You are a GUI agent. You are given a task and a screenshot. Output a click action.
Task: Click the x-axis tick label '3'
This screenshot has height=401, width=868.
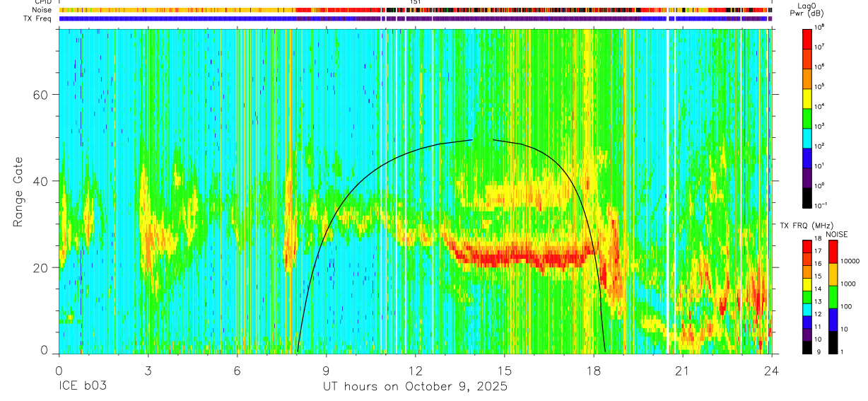(x=148, y=371)
